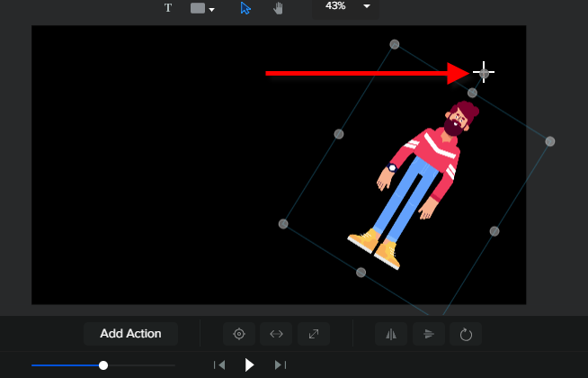
Task: Choose the rectangle shape tool
Action: (198, 8)
